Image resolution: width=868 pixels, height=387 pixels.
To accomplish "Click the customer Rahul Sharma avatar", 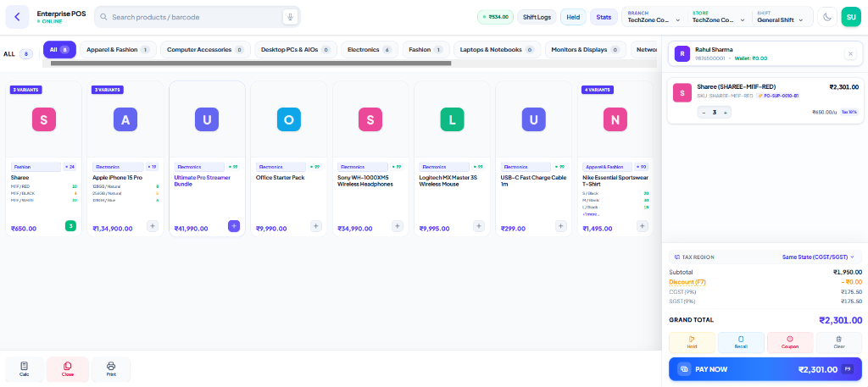I will point(682,53).
